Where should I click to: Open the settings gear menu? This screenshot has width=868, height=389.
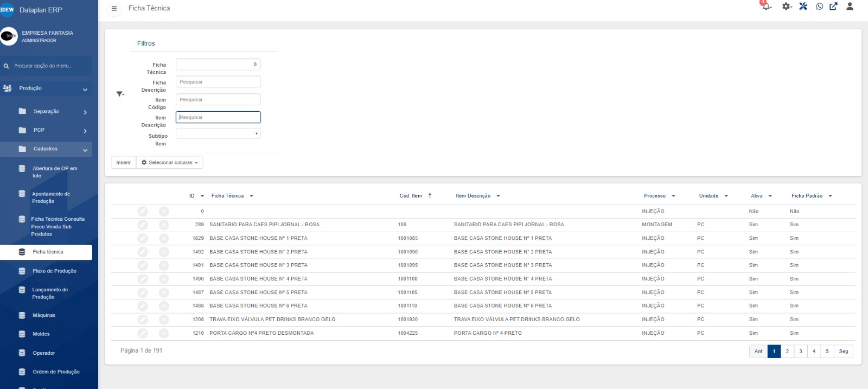tap(786, 7)
